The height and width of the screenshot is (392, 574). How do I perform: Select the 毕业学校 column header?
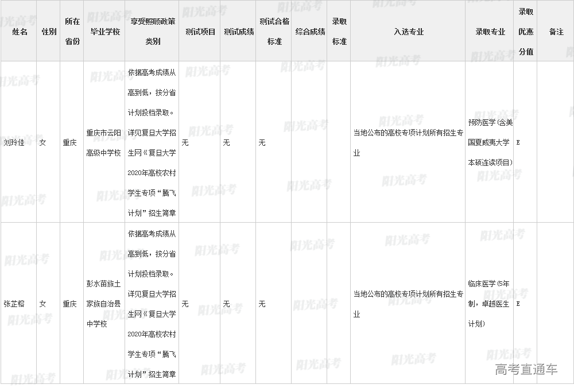click(x=105, y=32)
